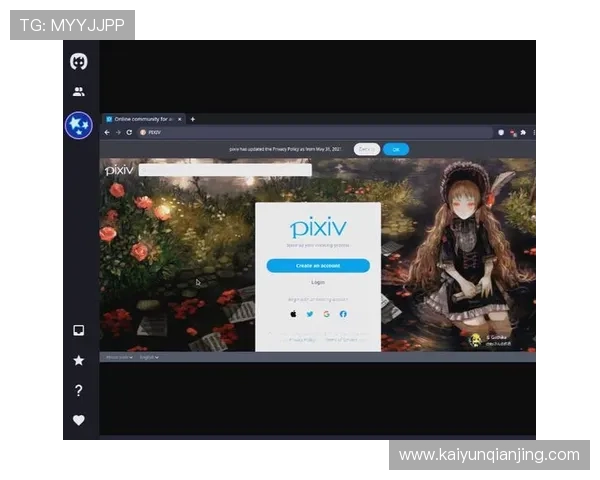Close the Online community browser tab
The height and width of the screenshot is (480, 600).
(179, 119)
